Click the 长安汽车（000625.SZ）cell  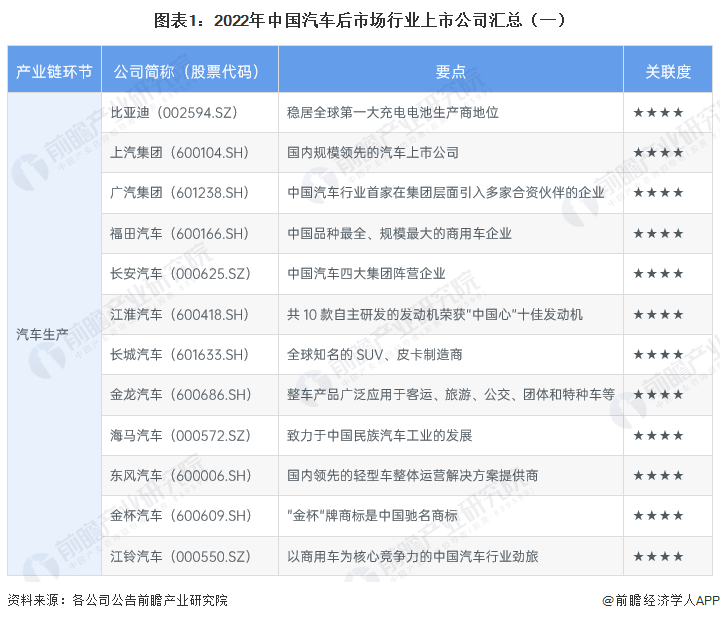coord(190,274)
